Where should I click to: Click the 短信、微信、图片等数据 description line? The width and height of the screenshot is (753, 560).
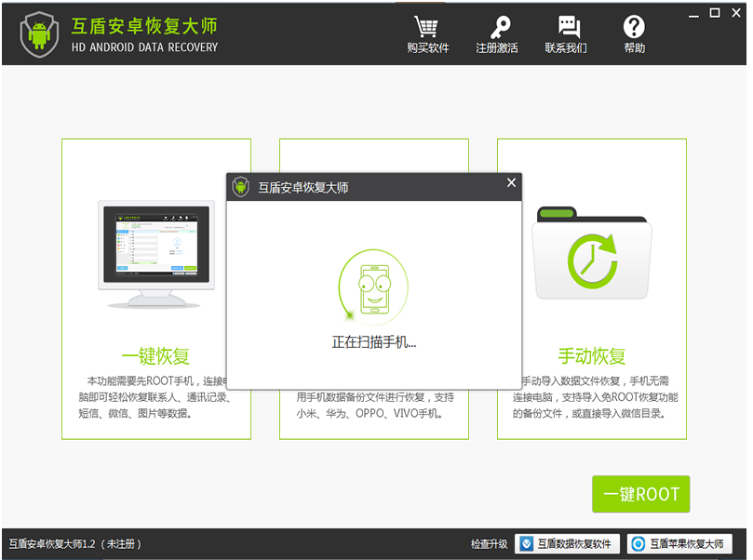pyautogui.click(x=135, y=413)
